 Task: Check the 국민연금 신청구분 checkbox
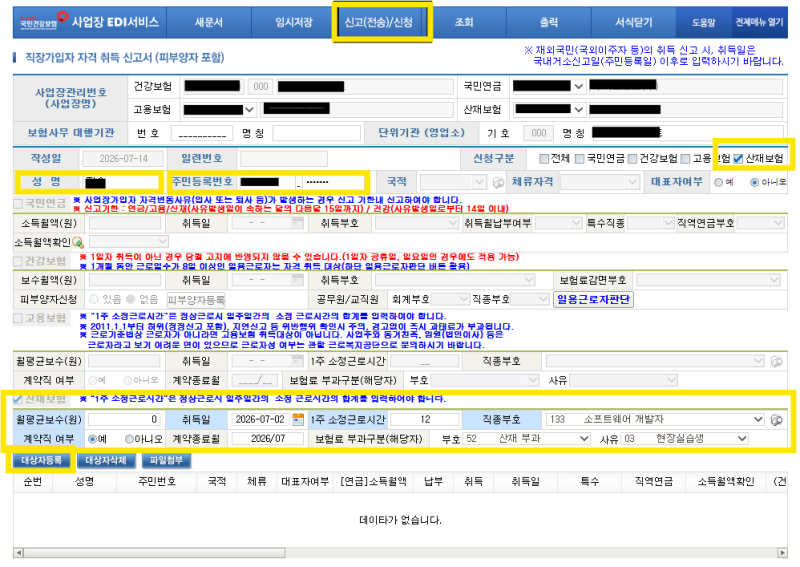click(x=580, y=159)
